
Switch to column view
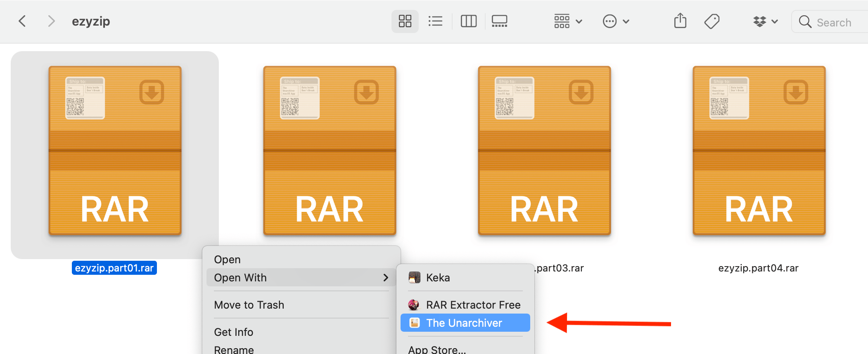point(468,21)
